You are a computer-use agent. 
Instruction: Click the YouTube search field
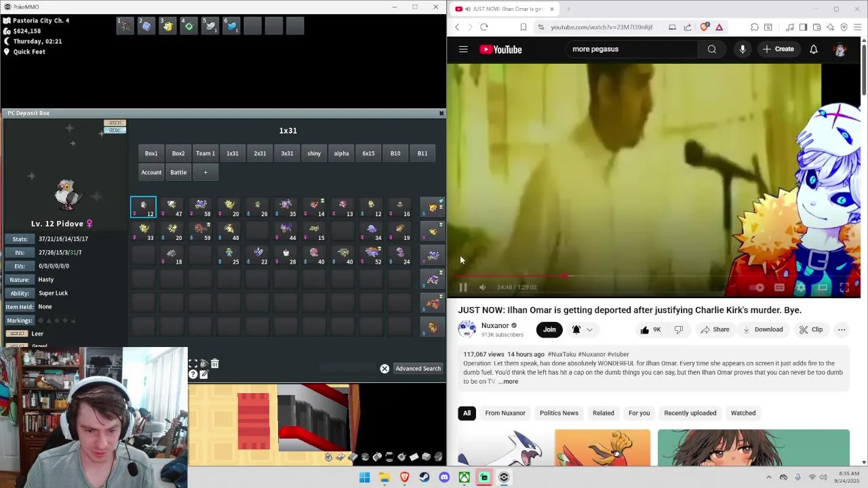point(631,49)
